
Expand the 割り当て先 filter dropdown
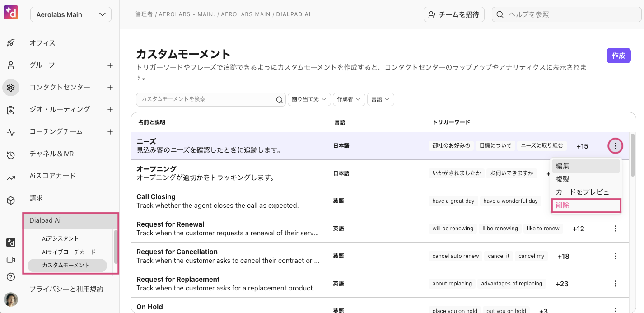tap(309, 99)
